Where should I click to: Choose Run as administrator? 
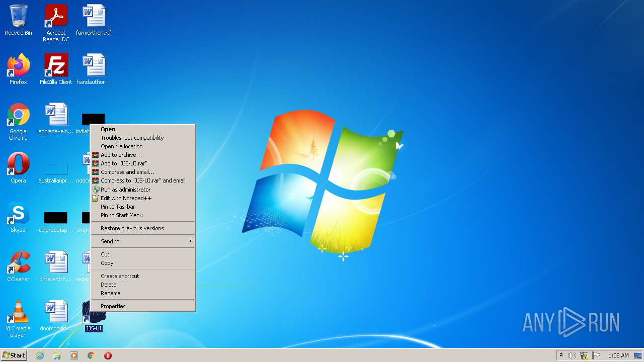(x=143, y=190)
